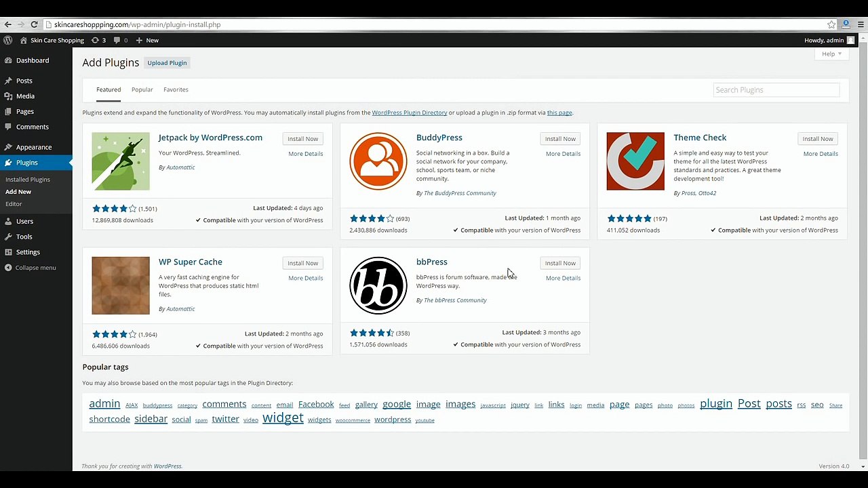868x488 pixels.
Task: Browse the shortcode tag
Action: tap(109, 420)
